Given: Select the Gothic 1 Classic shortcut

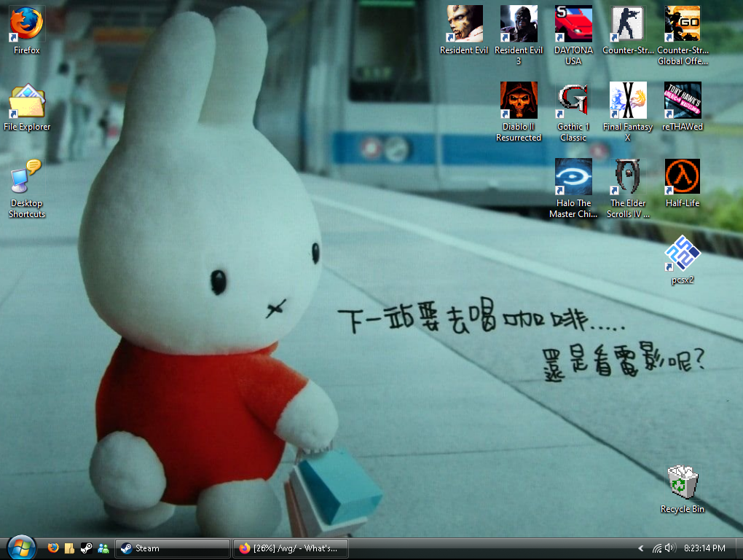Looking at the screenshot, I should pyautogui.click(x=573, y=112).
